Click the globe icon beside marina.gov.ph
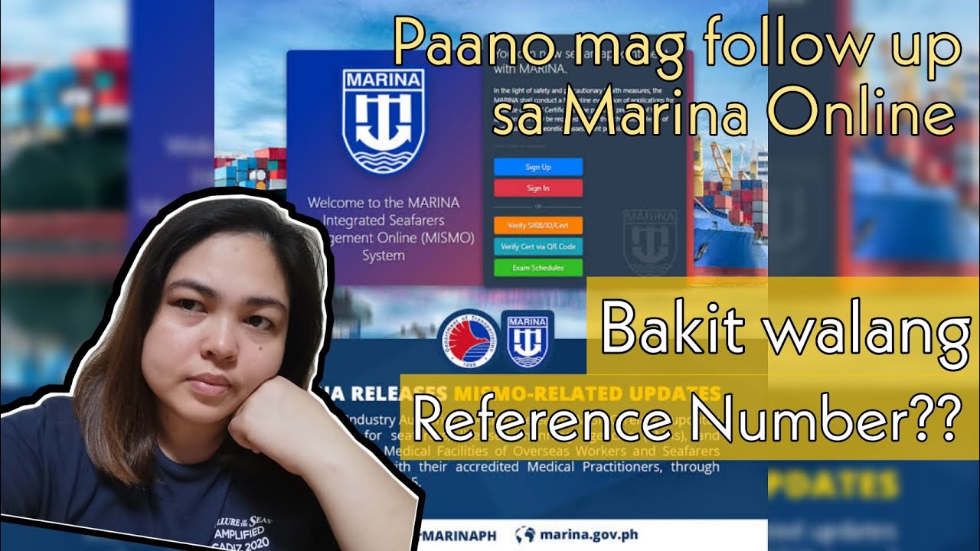This screenshot has height=551, width=980. [x=525, y=535]
